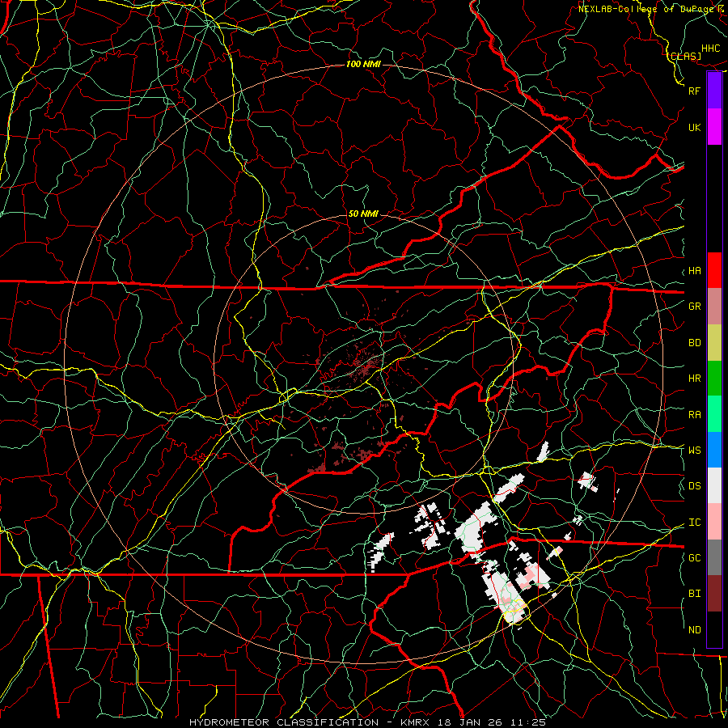Viewport: 728px width, 728px height.
Task: Pick the RA light green legend swatch
Action: tap(714, 414)
